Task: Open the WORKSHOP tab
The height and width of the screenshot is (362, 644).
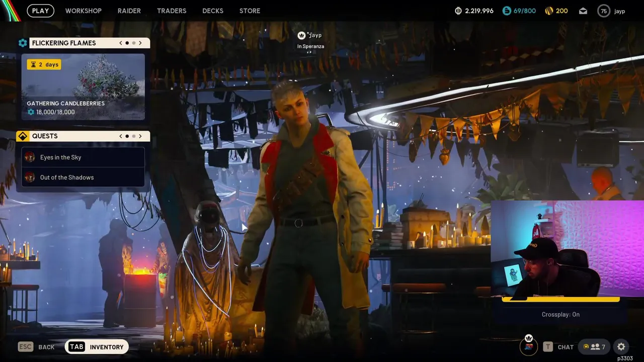Action: point(84,11)
